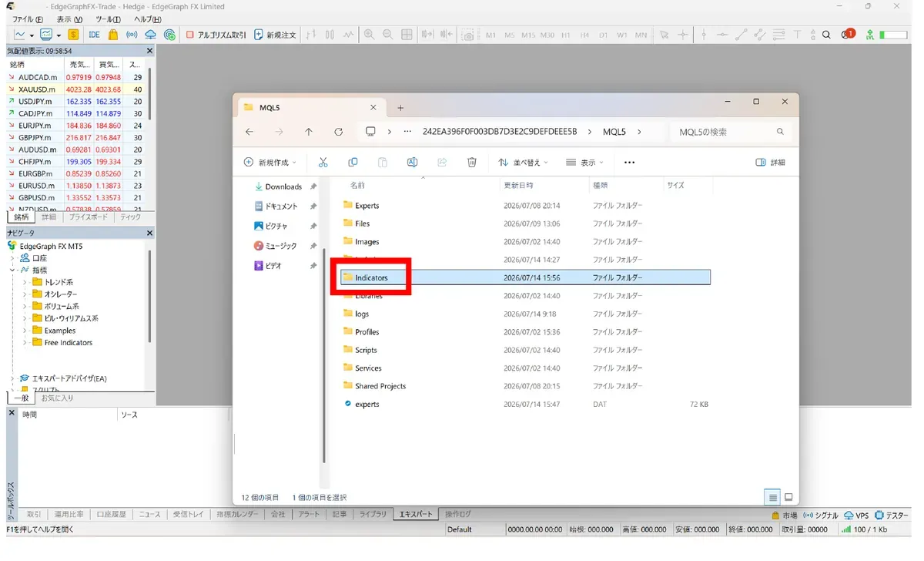Click the toolbar search magnifier icon

pyautogui.click(x=826, y=35)
